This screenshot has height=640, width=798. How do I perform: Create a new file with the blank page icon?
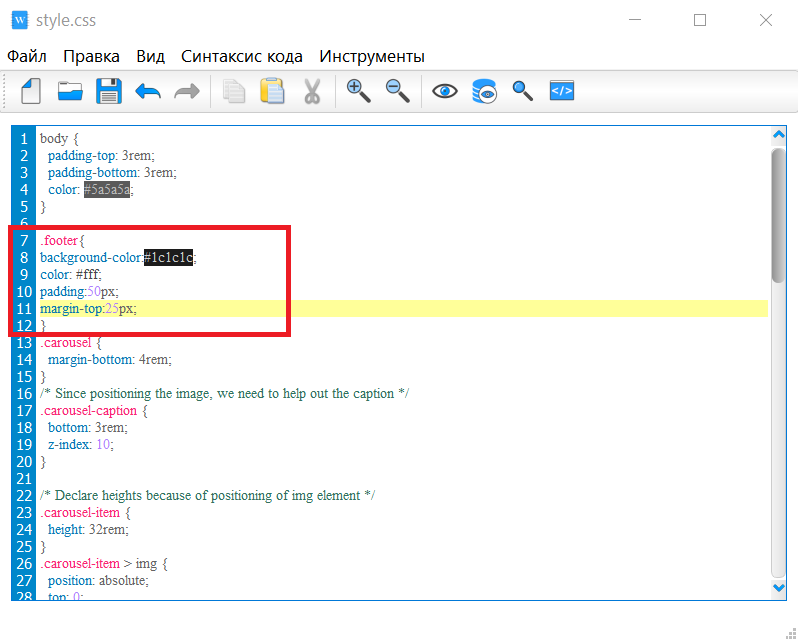31,92
